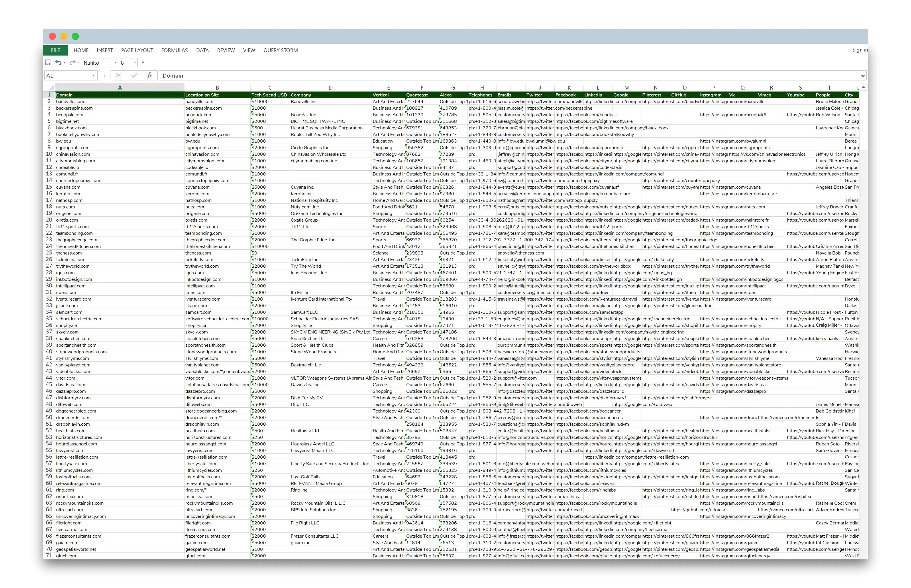
Task: Select column O header
Action: [x=684, y=87]
